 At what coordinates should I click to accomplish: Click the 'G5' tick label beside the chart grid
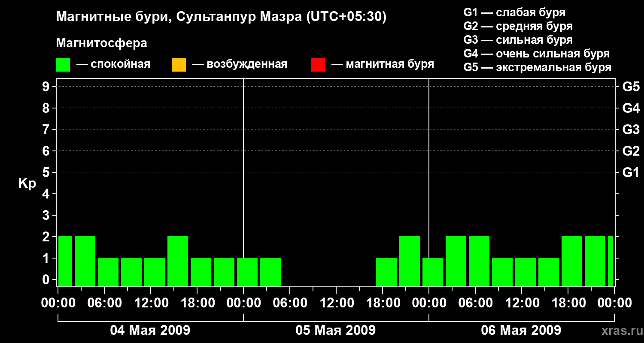[631, 87]
